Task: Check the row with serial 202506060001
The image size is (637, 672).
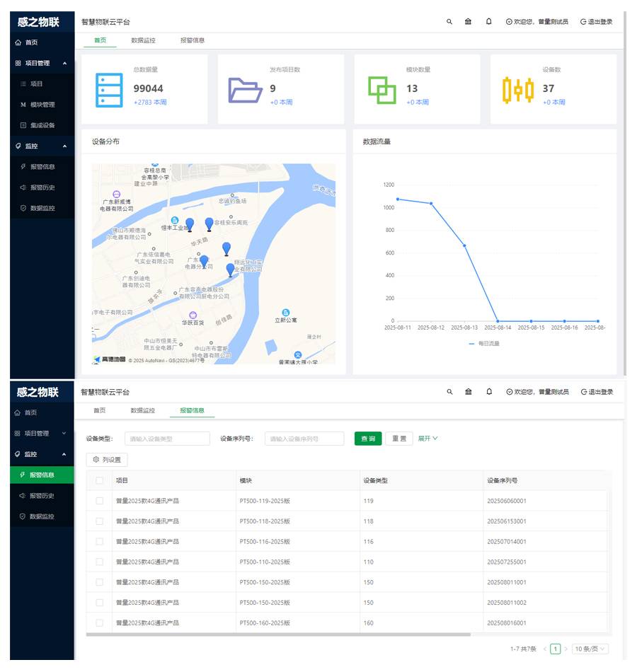Action: point(99,501)
